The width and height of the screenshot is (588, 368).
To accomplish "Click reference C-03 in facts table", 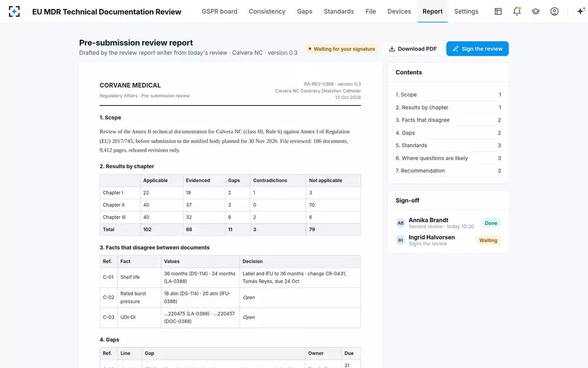I will 108,317.
